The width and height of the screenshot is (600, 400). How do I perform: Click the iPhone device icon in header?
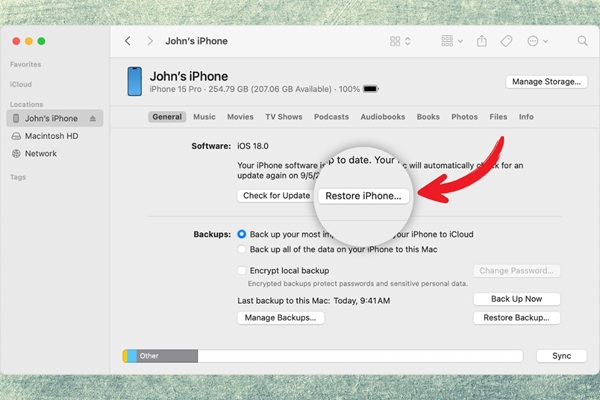(x=135, y=81)
